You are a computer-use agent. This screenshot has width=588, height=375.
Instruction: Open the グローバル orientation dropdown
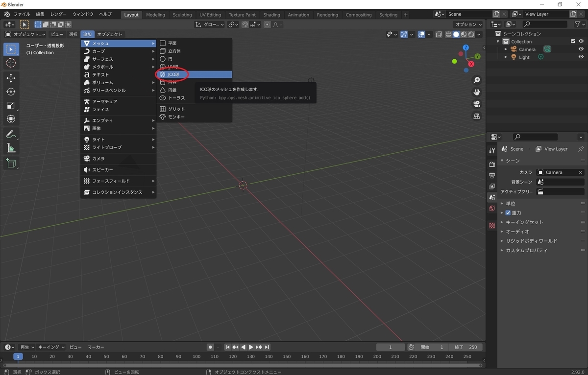pos(210,24)
